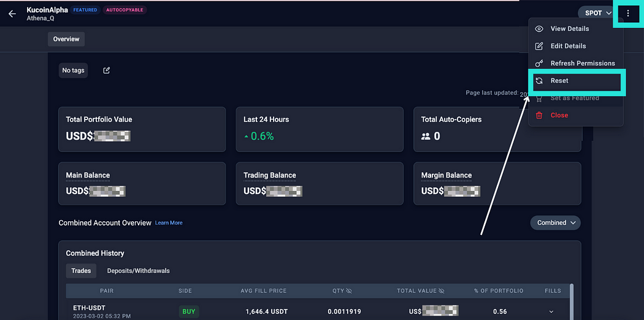The image size is (644, 320).
Task: Click the KucoinAlpha account title
Action: click(47, 10)
